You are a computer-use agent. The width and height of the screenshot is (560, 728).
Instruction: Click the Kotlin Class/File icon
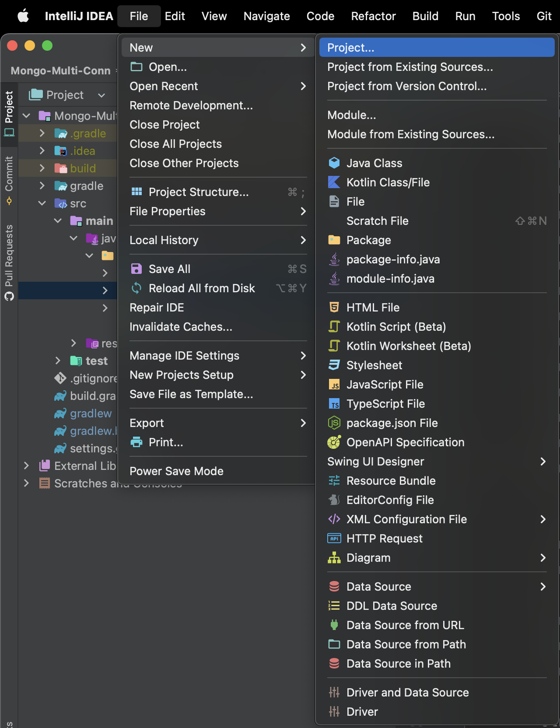click(x=334, y=182)
